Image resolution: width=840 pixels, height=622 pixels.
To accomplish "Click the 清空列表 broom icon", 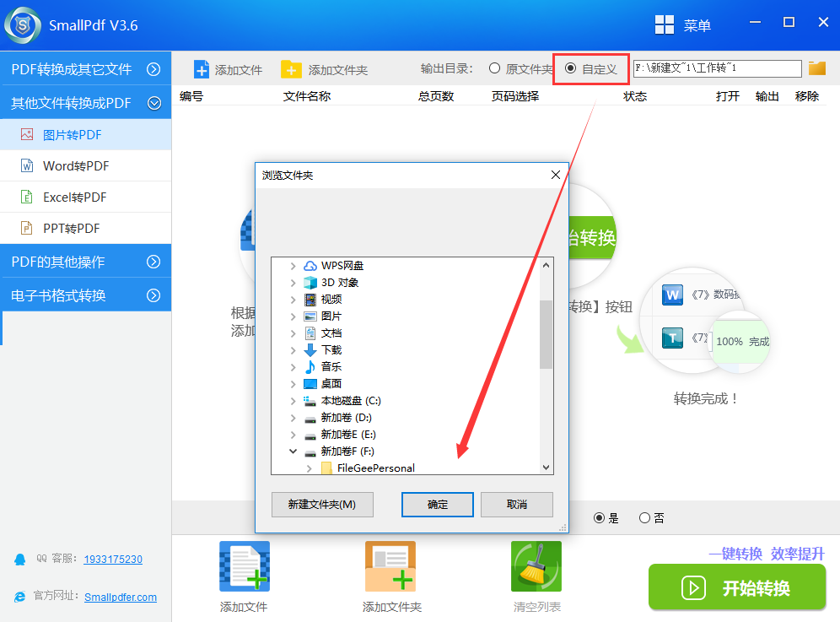I will click(536, 566).
